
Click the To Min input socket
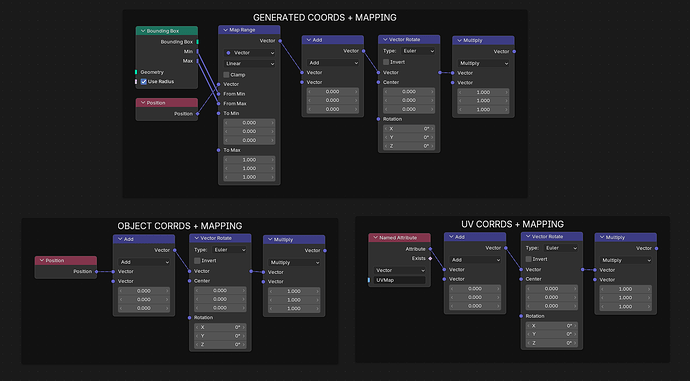219,114
